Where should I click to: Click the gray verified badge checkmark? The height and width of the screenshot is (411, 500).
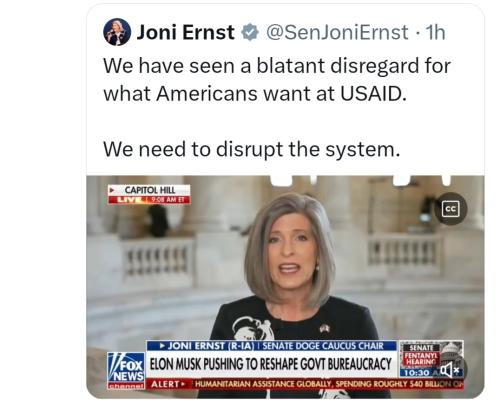[x=250, y=32]
